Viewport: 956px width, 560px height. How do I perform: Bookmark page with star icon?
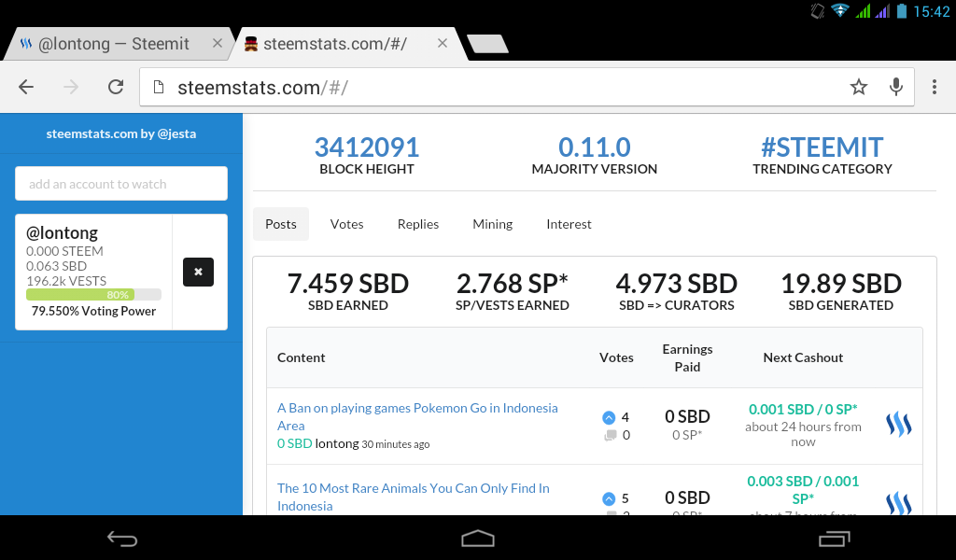(859, 87)
